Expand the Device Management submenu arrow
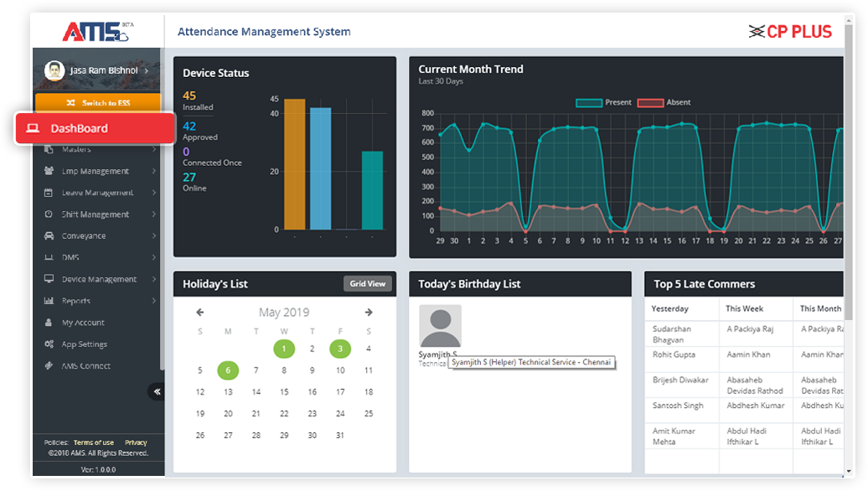 (154, 279)
